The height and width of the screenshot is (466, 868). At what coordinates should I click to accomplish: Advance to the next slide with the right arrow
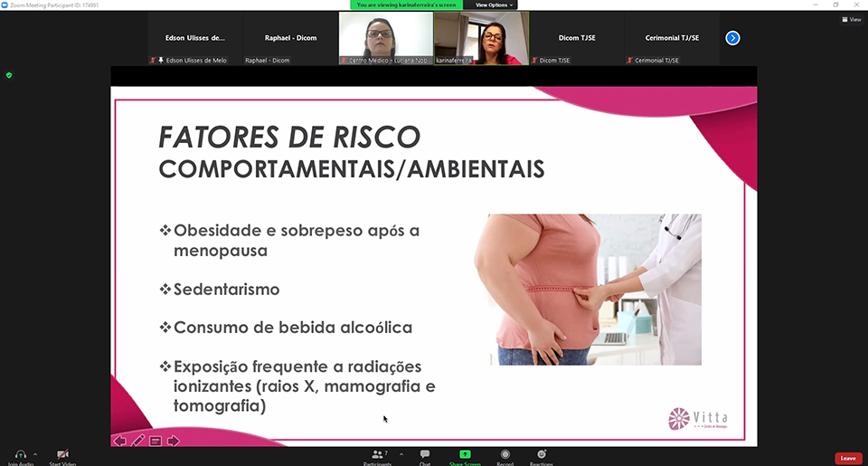click(x=174, y=441)
